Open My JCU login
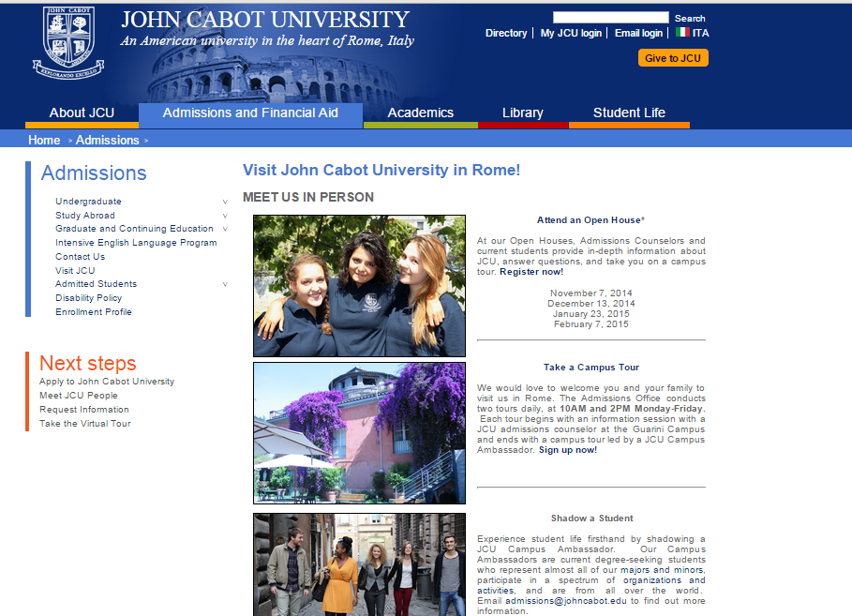Image resolution: width=852 pixels, height=616 pixels. point(571,33)
